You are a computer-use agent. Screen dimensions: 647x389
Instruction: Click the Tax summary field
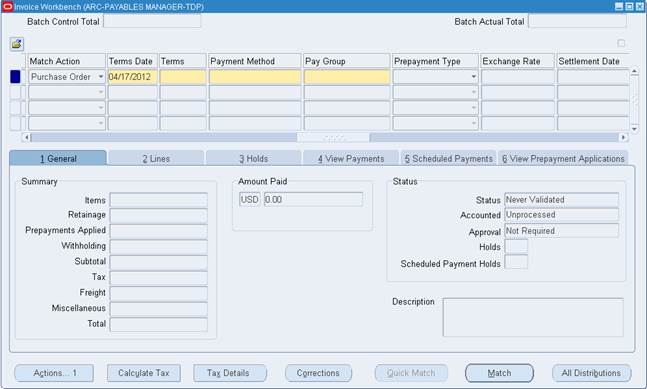[158, 278]
